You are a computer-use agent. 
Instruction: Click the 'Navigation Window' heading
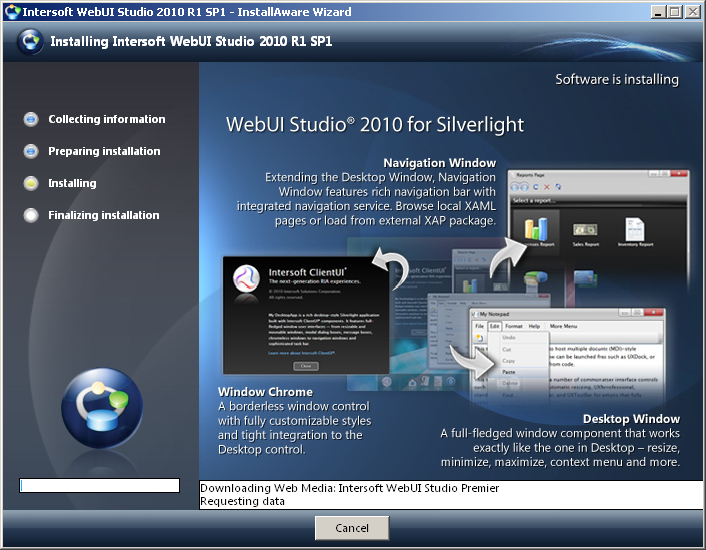(x=439, y=163)
